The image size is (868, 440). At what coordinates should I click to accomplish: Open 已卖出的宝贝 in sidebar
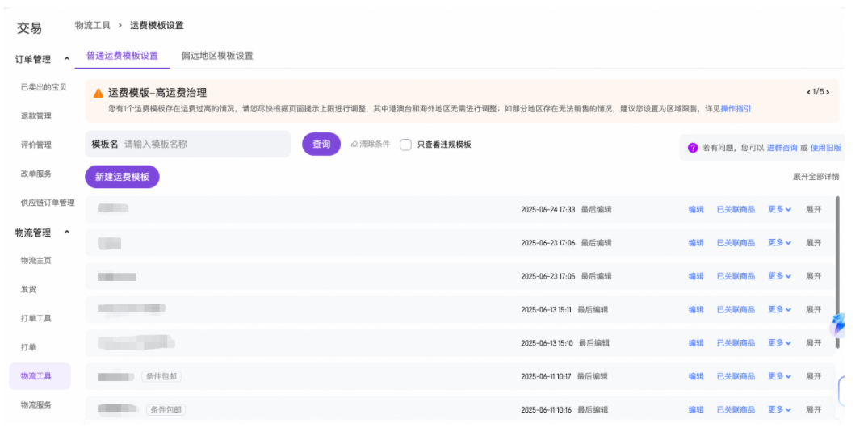(44, 87)
